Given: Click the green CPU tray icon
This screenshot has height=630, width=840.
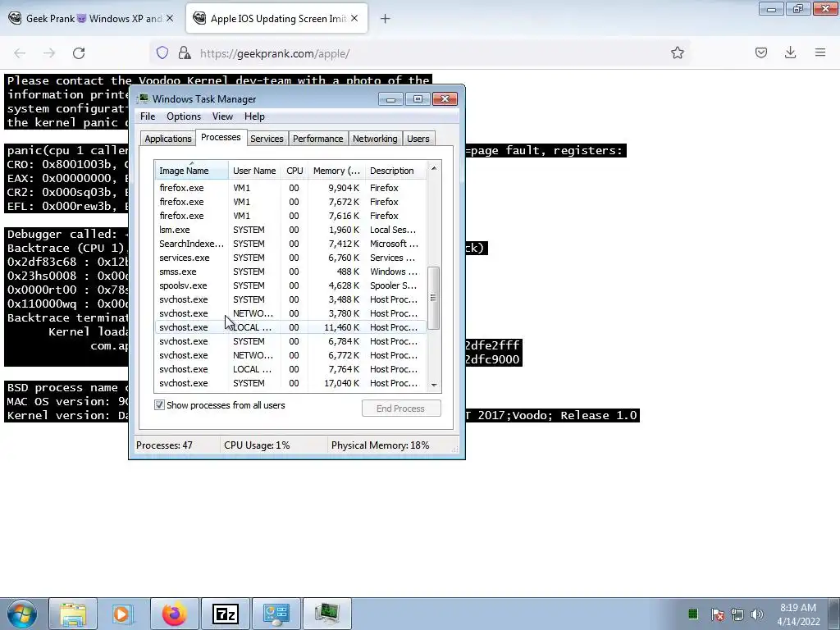Looking at the screenshot, I should [692, 614].
